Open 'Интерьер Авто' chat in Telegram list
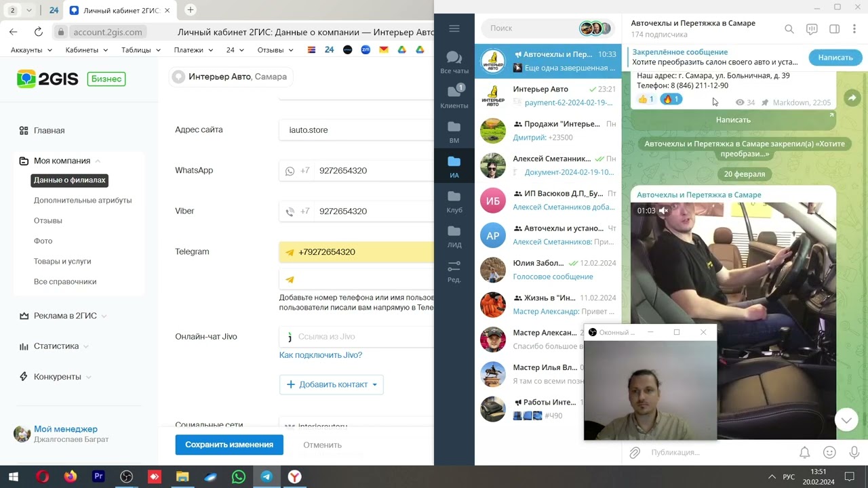868x488 pixels. click(x=548, y=96)
